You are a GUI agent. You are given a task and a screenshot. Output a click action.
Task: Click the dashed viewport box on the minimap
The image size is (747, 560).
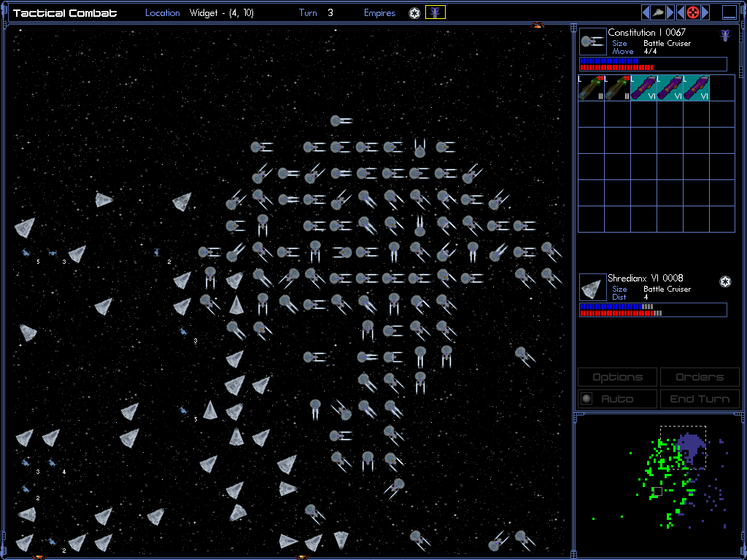683,447
